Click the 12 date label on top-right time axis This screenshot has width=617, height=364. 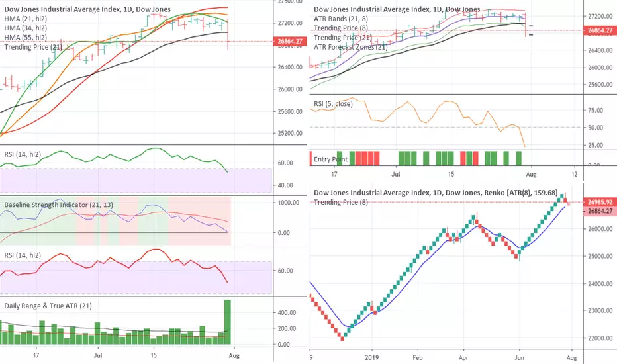click(575, 174)
